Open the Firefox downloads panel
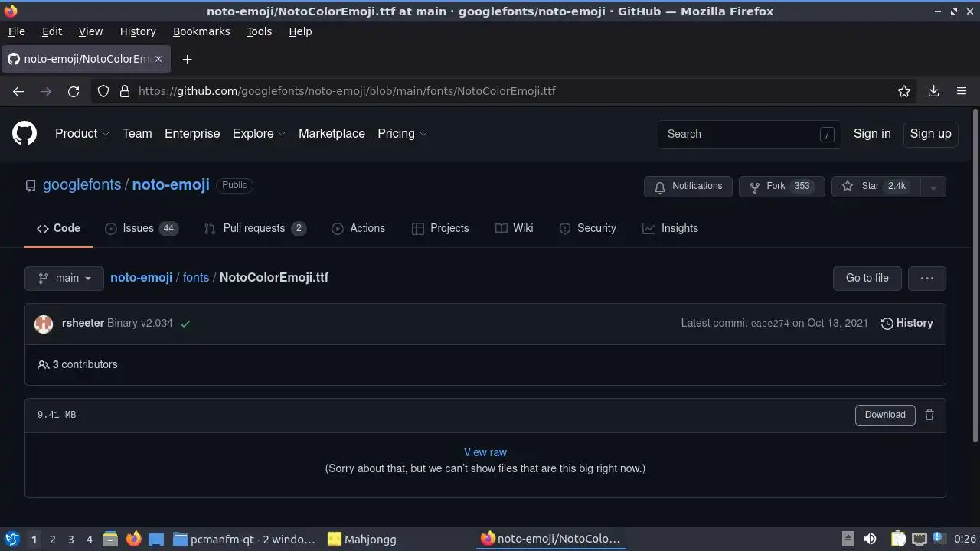 pyautogui.click(x=933, y=91)
